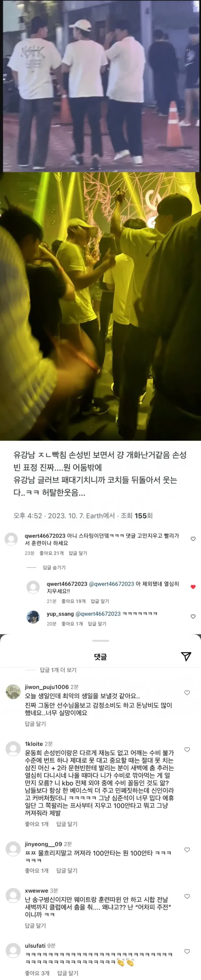Pull the comments sheet drag handle
The width and height of the screenshot is (201, 980).
pos(101,641)
